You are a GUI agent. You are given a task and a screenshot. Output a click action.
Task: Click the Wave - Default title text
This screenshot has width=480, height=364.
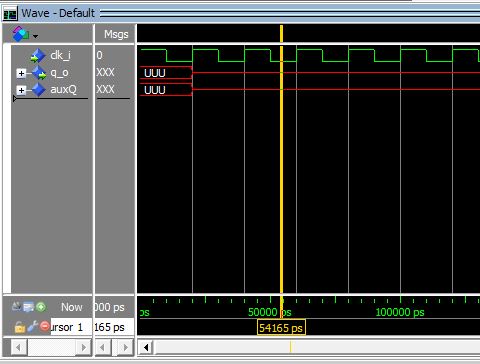coord(58,13)
